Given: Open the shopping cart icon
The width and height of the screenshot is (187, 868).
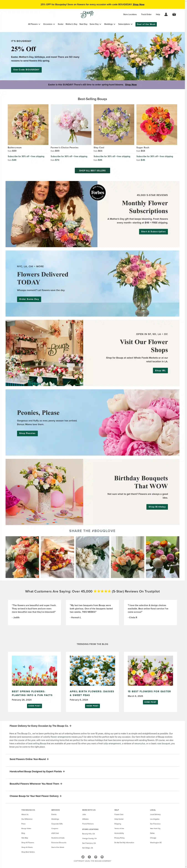Looking at the screenshot, I should point(174,15).
